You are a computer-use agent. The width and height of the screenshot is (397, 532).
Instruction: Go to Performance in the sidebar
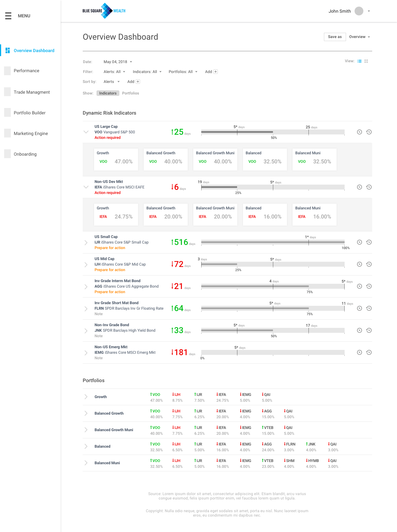click(26, 71)
